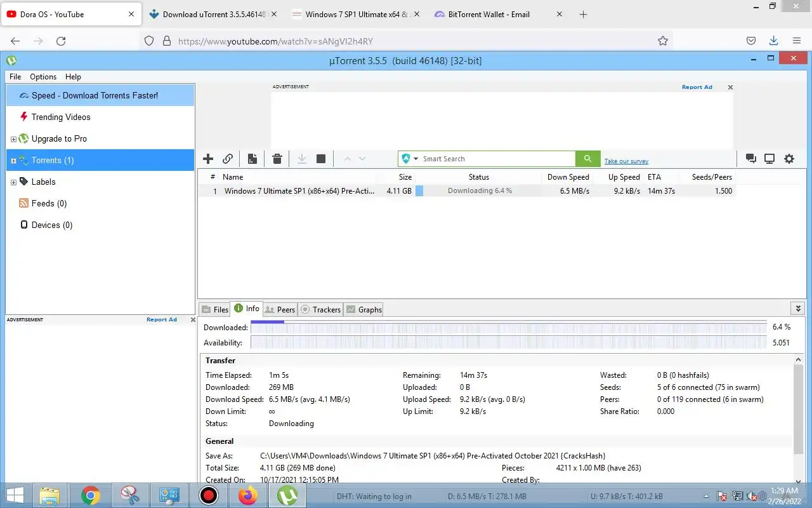This screenshot has height=508, width=812.
Task: Open the File menu
Action: click(15, 76)
